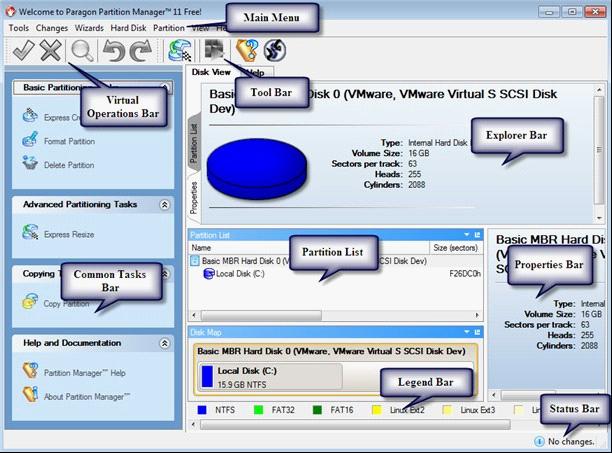Click the Format Partition icon
This screenshot has height=453, width=612.
tap(28, 141)
